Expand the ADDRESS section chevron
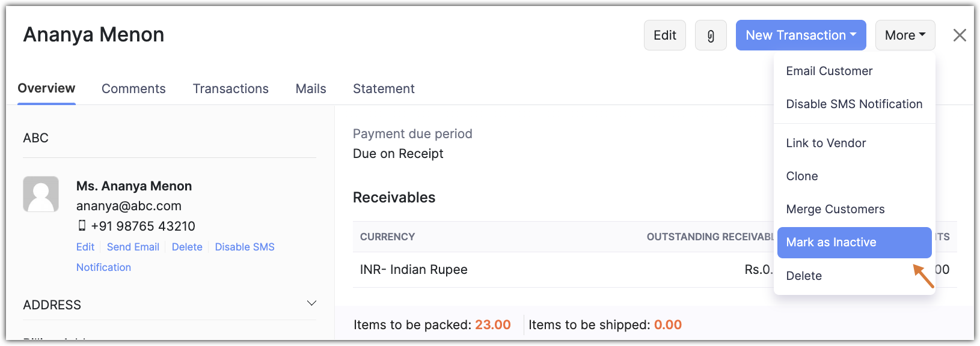The image size is (980, 346). (311, 303)
